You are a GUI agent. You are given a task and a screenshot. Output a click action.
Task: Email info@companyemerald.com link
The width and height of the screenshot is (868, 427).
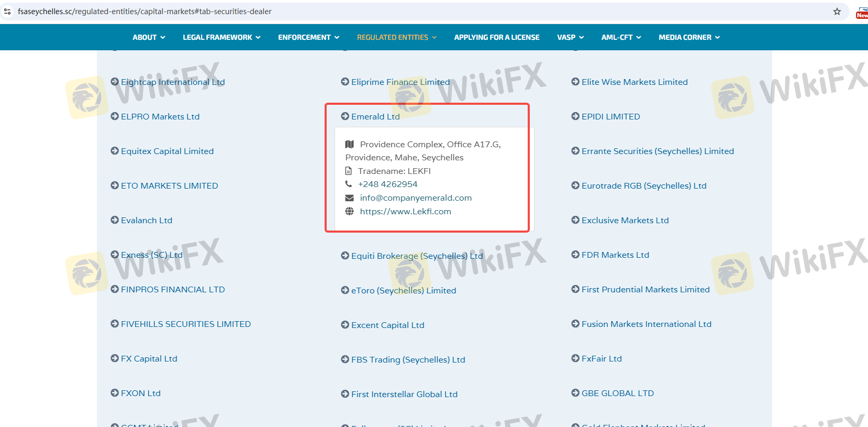pyautogui.click(x=416, y=198)
